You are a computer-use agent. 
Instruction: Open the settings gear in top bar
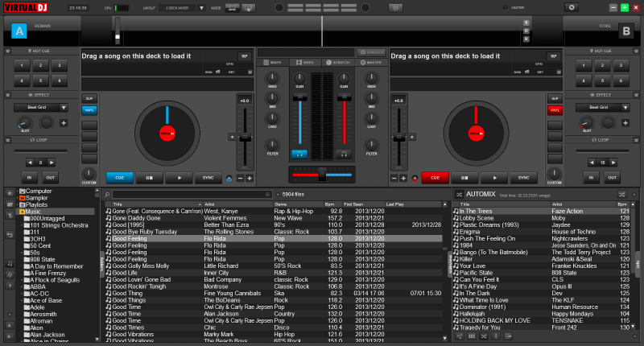572,7
